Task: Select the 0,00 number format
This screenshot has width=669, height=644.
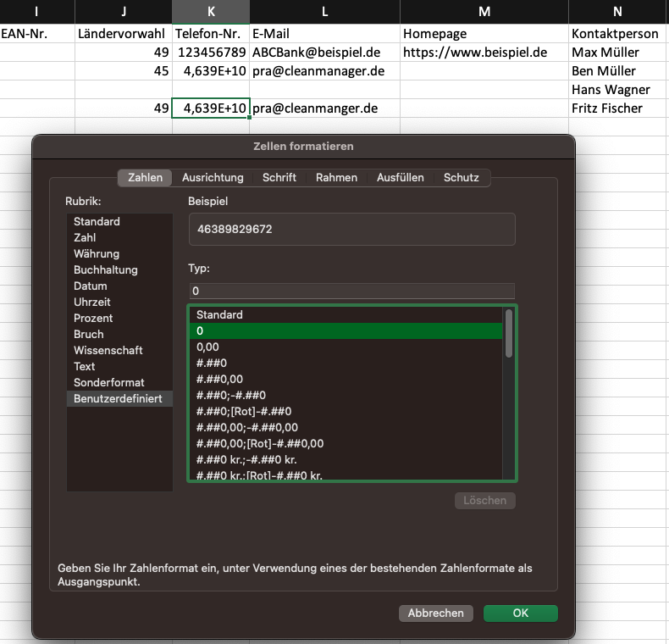Action: (208, 347)
